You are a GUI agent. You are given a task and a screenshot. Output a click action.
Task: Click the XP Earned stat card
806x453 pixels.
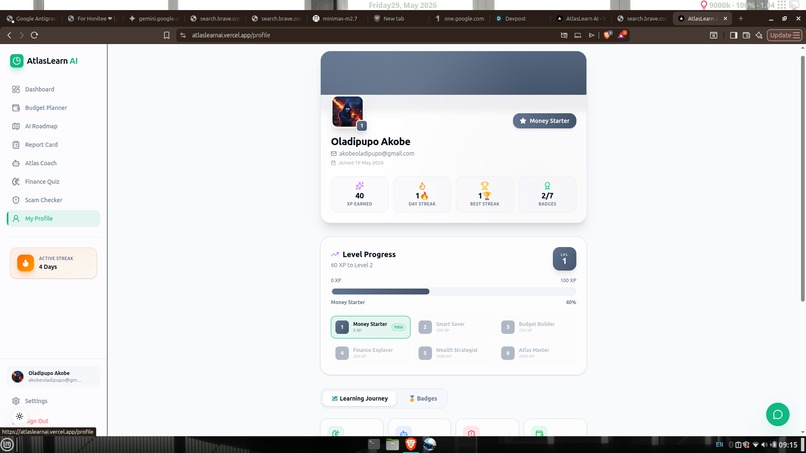coord(359,194)
